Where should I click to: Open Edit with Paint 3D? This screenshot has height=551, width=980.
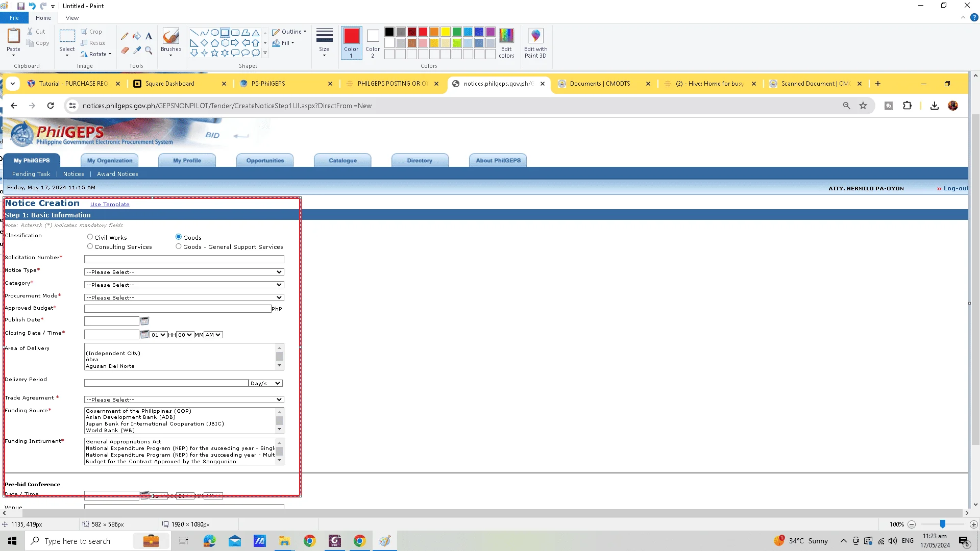[x=535, y=43]
